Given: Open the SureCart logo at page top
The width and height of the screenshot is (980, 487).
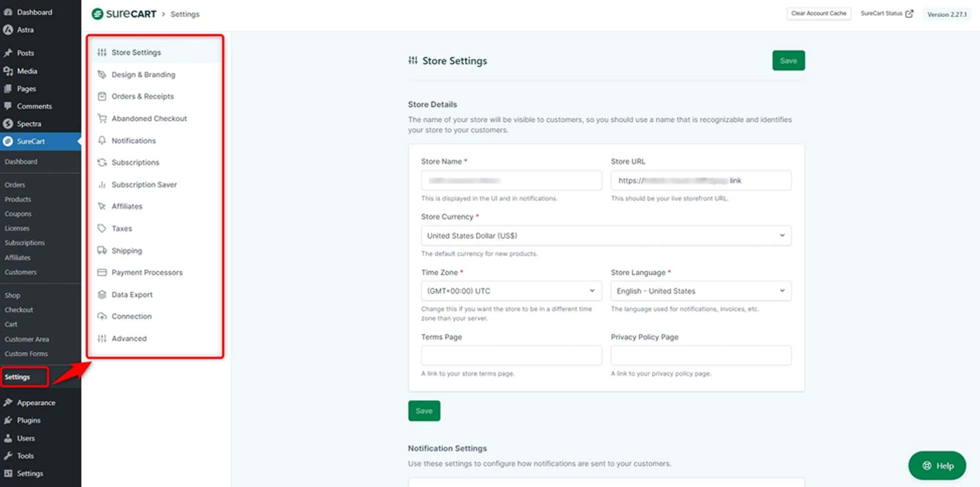Looking at the screenshot, I should coord(124,14).
